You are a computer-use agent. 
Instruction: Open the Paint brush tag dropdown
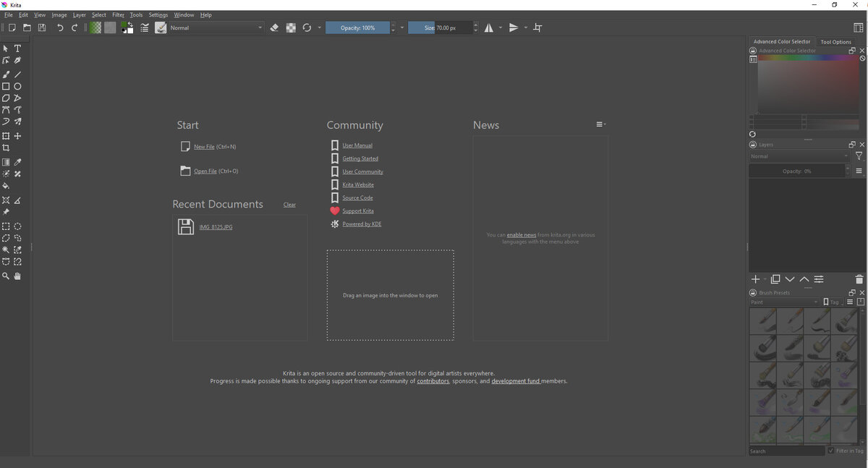784,302
